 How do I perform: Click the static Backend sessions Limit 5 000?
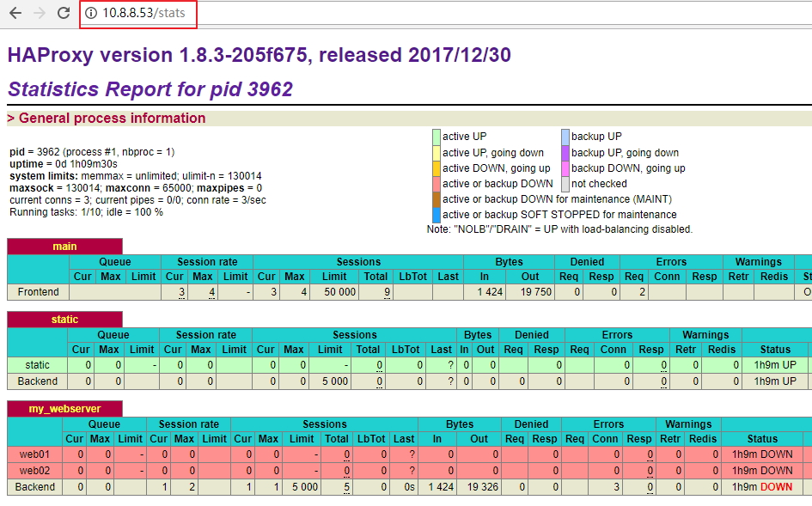pos(335,381)
